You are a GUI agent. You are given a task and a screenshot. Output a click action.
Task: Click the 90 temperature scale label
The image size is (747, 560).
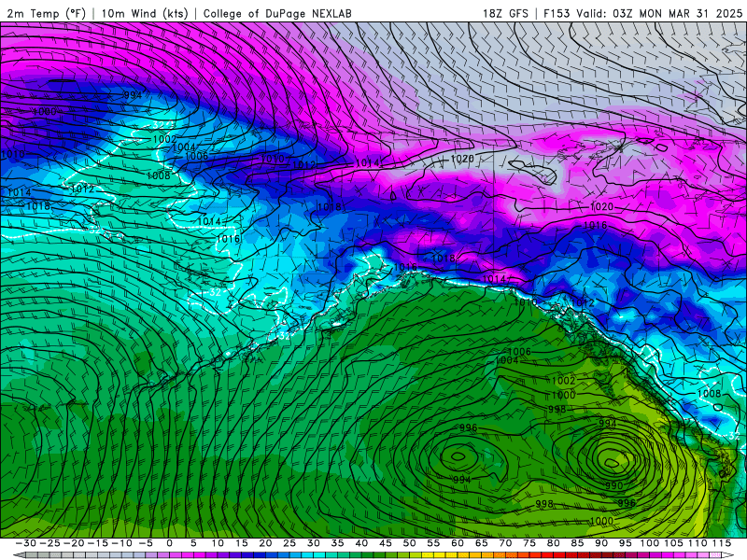601,543
